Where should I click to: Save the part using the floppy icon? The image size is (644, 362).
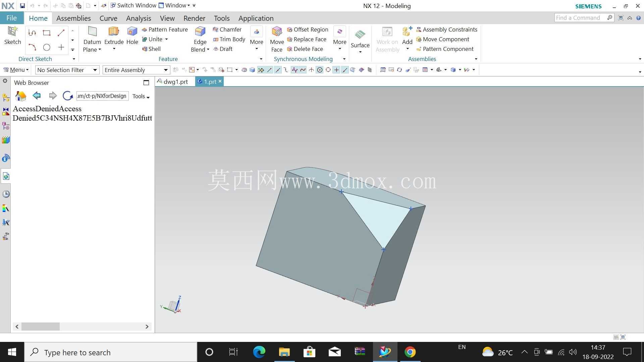pos(22,6)
